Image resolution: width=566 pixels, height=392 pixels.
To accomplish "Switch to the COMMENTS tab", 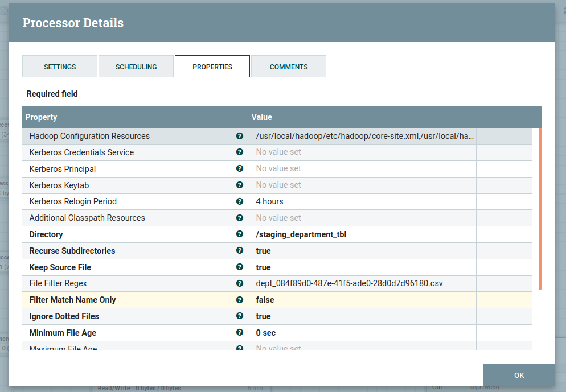I will pos(288,66).
